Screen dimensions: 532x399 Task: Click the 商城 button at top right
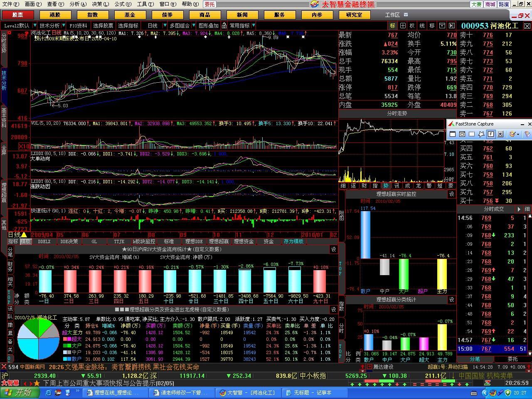click(x=490, y=4)
